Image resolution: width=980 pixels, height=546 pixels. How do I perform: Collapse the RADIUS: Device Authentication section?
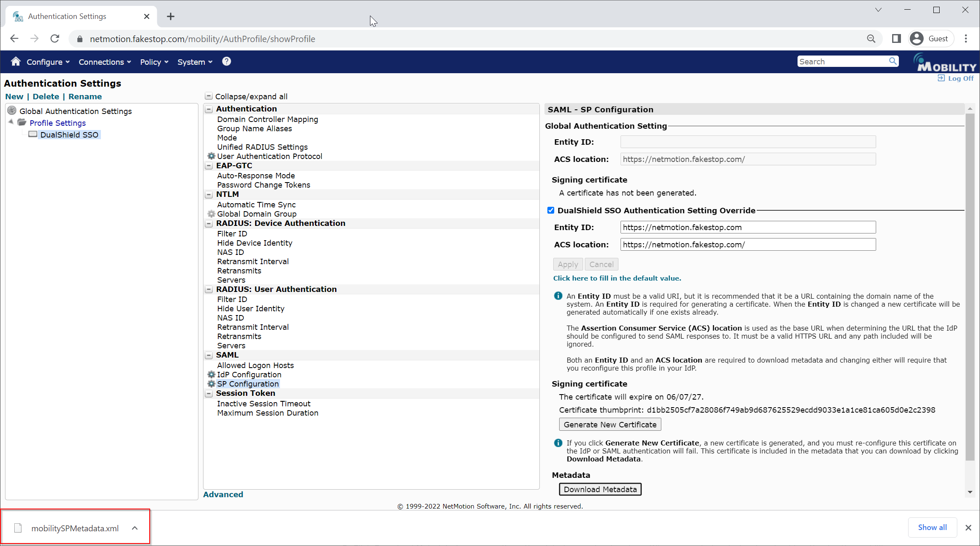[x=209, y=223]
